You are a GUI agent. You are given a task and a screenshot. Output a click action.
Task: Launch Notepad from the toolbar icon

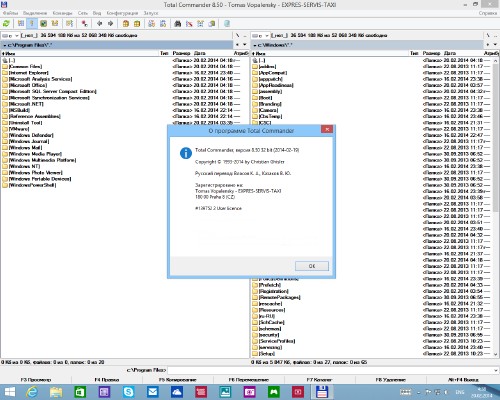click(x=227, y=23)
